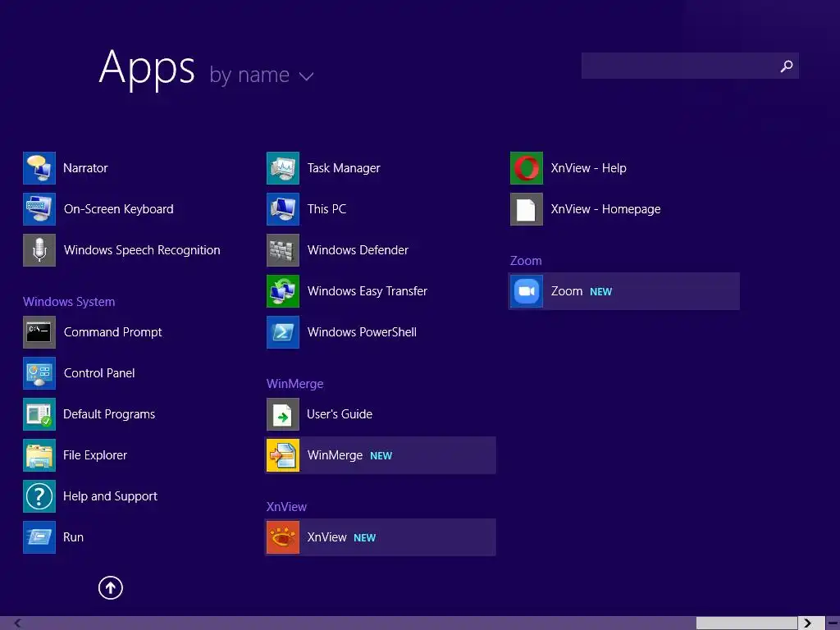Image resolution: width=840 pixels, height=630 pixels.
Task: Open Windows Defender wall icon
Action: pos(283,250)
